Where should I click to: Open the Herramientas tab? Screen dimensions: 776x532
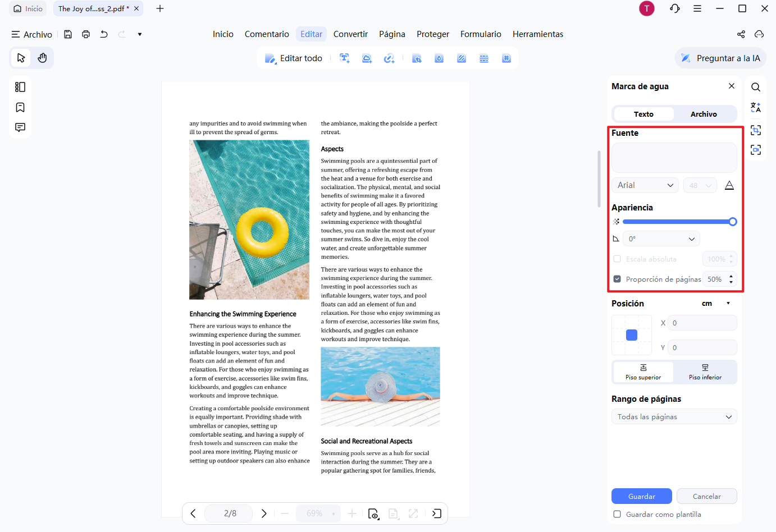[x=538, y=34]
